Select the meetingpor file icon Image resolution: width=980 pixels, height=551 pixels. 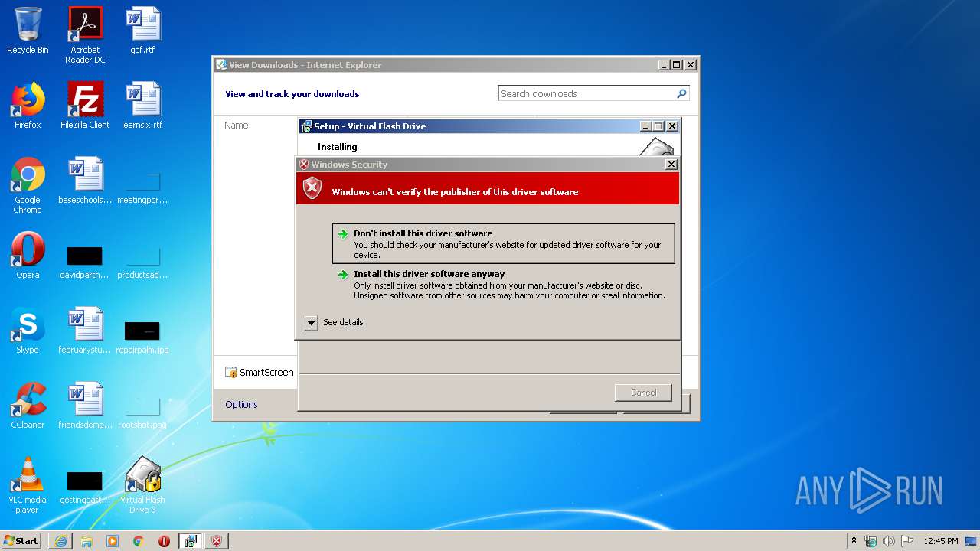click(142, 181)
